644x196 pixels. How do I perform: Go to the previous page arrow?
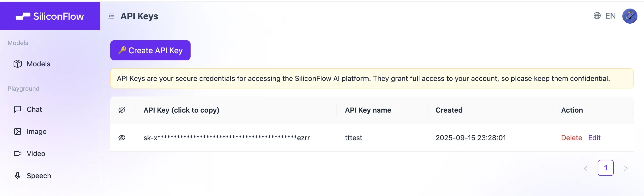click(x=586, y=168)
